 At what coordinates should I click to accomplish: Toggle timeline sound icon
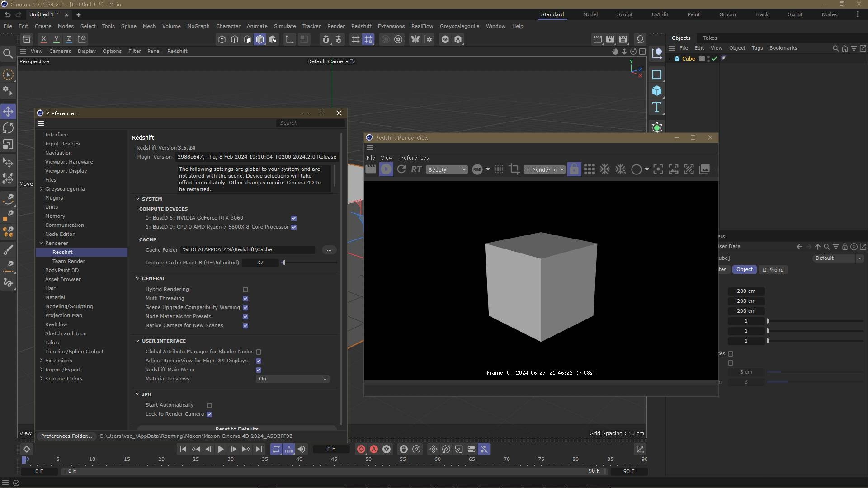(x=302, y=449)
